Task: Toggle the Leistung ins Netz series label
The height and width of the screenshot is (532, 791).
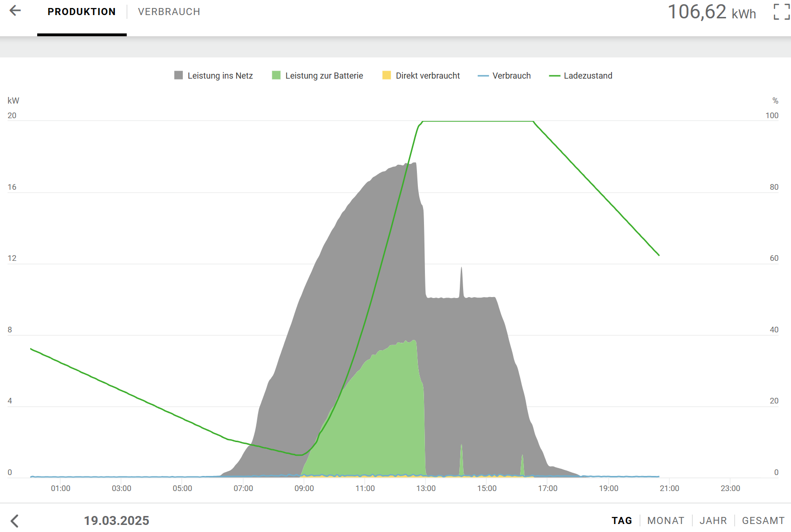Action: coord(220,76)
